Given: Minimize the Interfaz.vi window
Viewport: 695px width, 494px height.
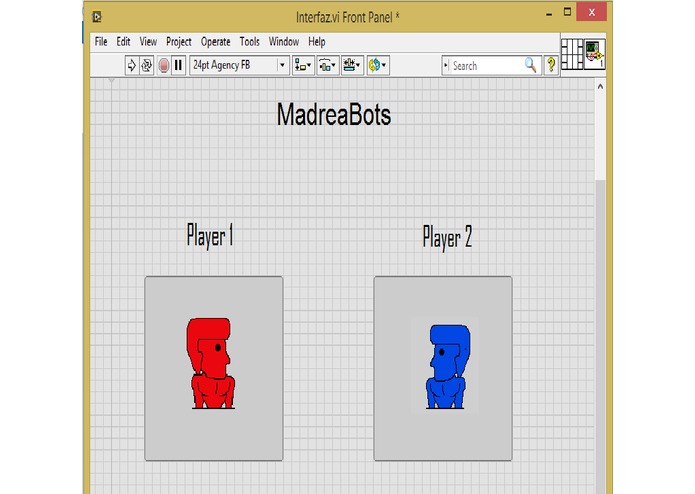Looking at the screenshot, I should pyautogui.click(x=549, y=13).
